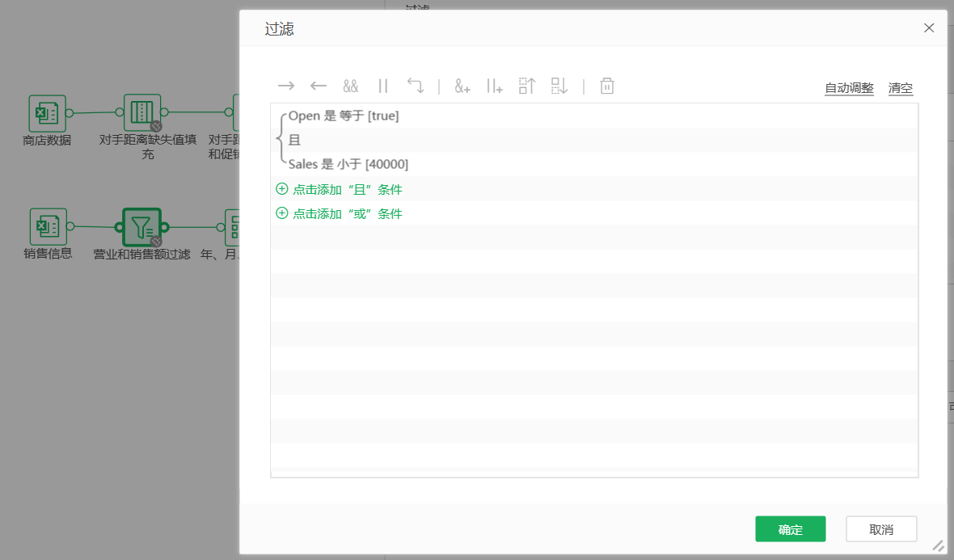Delete condition using the trash icon
This screenshot has height=560, width=954.
pyautogui.click(x=606, y=86)
